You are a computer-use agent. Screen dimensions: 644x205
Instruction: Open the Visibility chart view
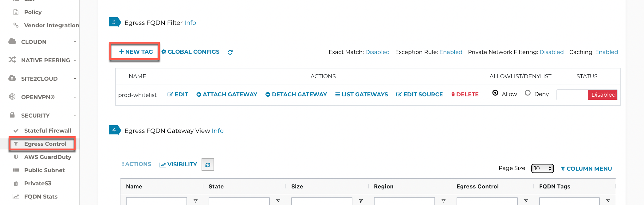pyautogui.click(x=178, y=164)
